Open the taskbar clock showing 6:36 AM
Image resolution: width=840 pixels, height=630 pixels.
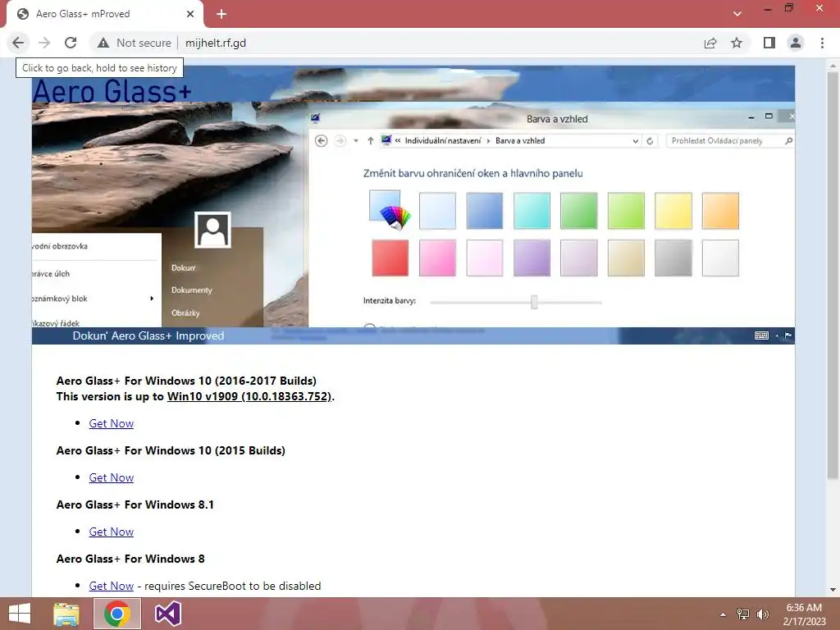coord(804,614)
